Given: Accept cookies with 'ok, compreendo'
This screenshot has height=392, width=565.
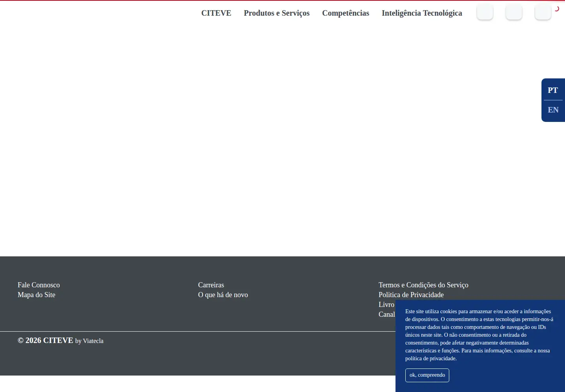Looking at the screenshot, I should click(427, 375).
